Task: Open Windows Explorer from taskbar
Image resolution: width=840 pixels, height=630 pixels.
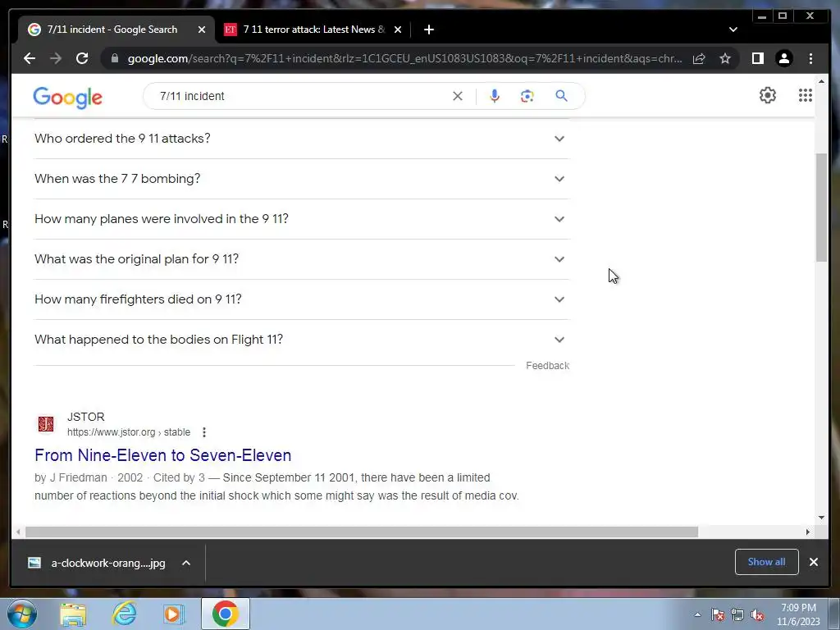Action: coord(73,614)
